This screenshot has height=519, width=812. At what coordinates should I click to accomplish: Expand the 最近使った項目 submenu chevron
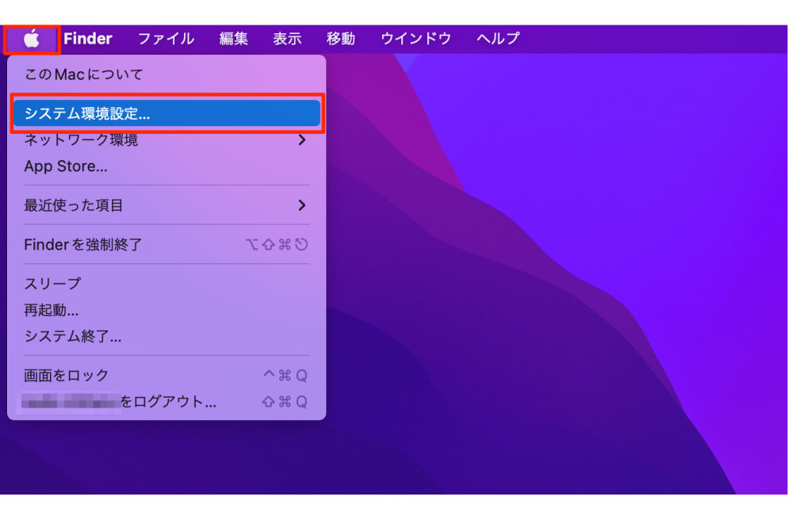pos(301,205)
